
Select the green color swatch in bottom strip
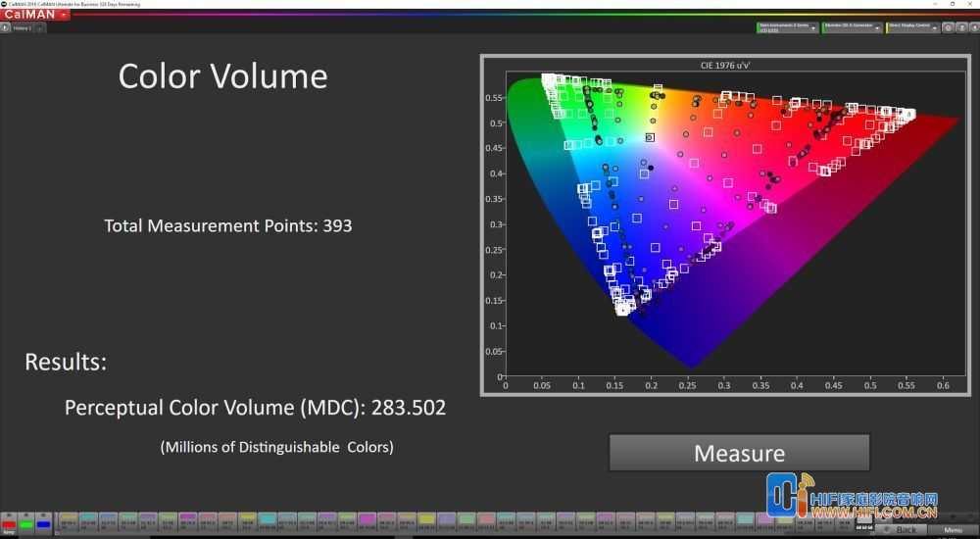(x=26, y=523)
